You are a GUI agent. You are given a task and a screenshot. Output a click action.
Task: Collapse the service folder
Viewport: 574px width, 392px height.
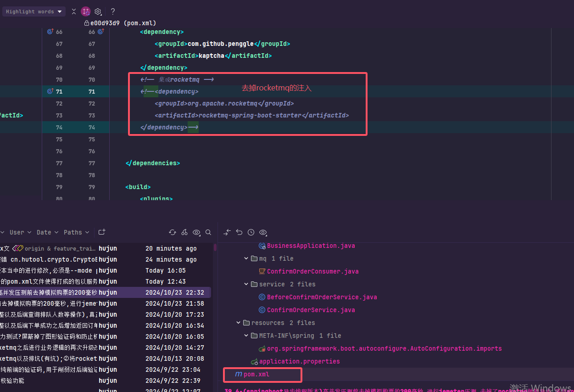246,284
